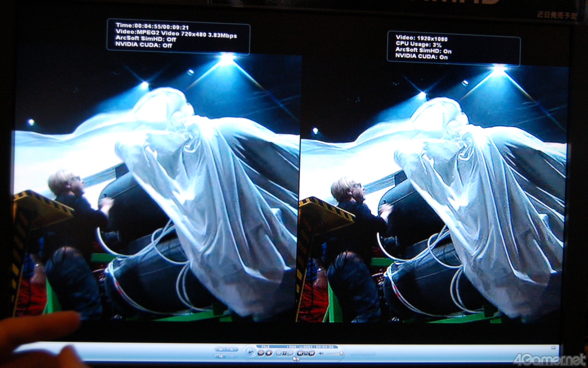Click the FILE source label in display
The image size is (588, 368).
click(x=265, y=347)
